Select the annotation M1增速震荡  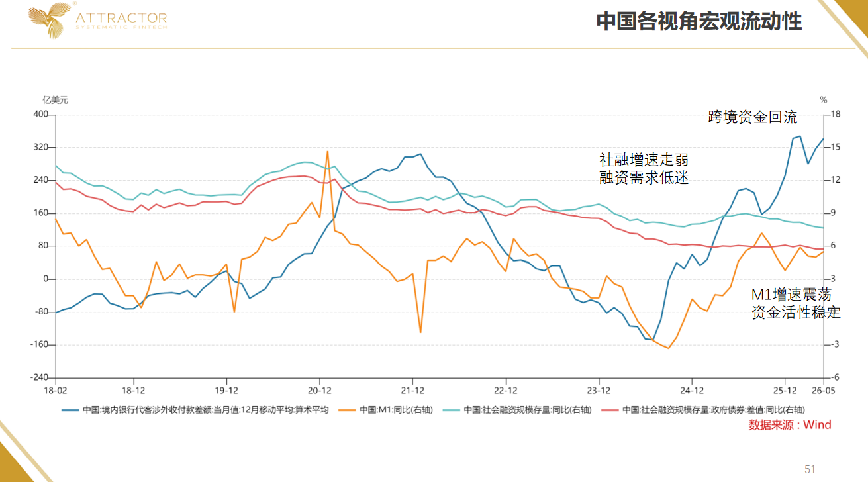click(791, 295)
